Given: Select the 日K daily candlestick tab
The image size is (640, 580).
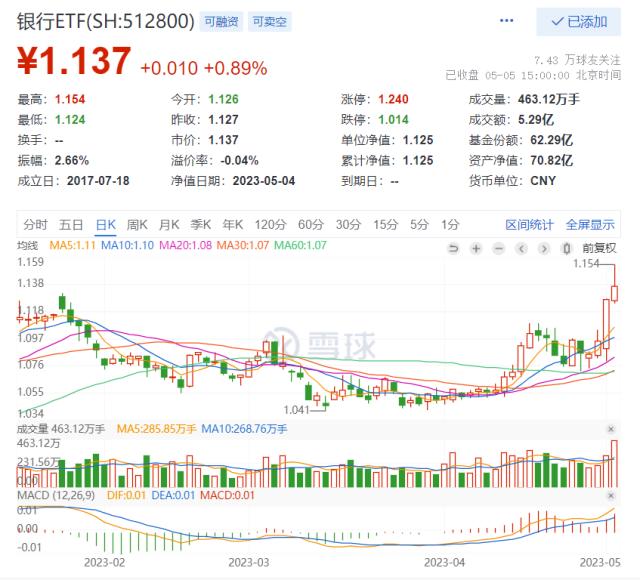Looking at the screenshot, I should pyautogui.click(x=106, y=224).
